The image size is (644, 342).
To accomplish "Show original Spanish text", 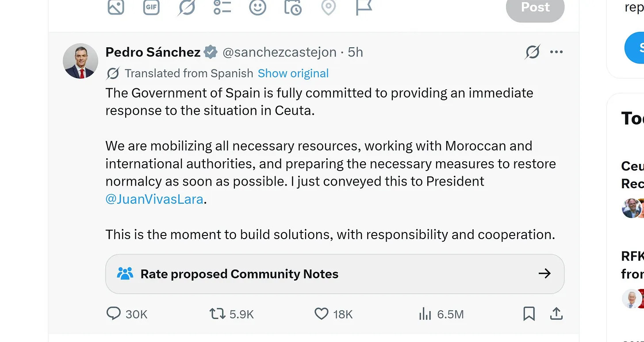I will (293, 73).
